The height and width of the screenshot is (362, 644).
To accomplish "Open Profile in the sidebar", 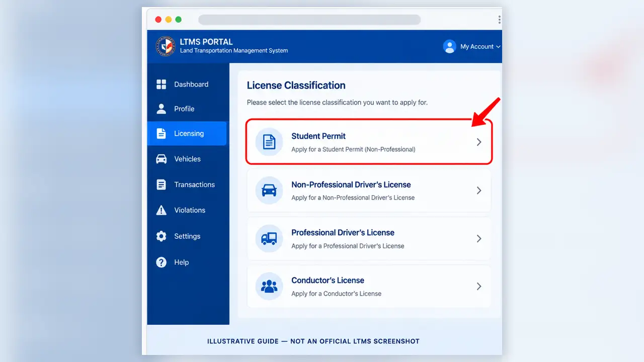I will tap(184, 109).
